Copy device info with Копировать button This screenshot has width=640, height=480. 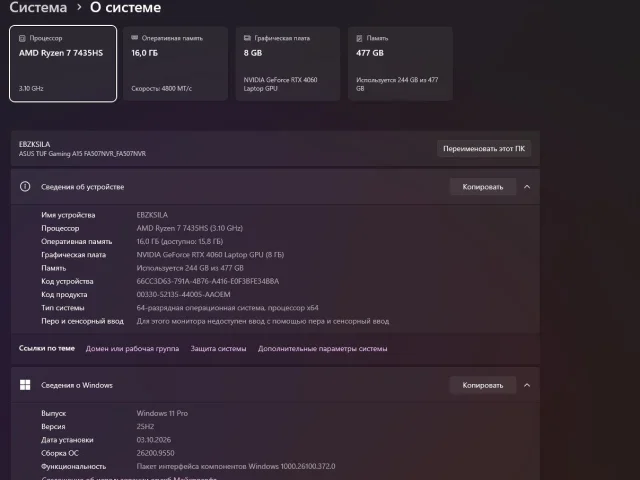coord(482,187)
